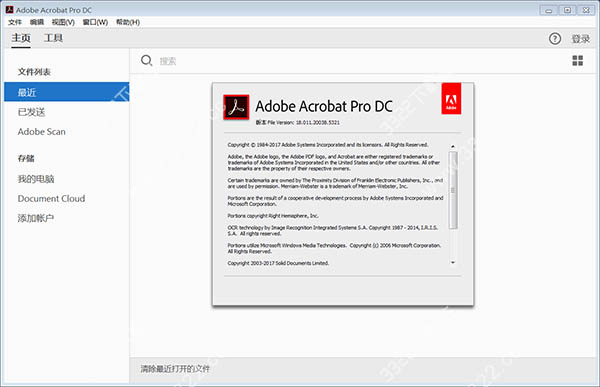600x387 pixels.
Task: Open the 视图(V) menu
Action: coord(63,22)
